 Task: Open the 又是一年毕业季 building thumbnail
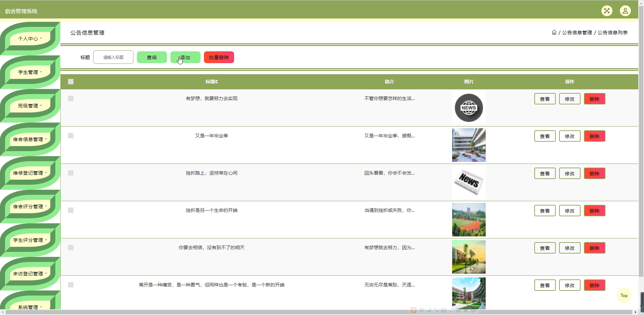click(469, 145)
